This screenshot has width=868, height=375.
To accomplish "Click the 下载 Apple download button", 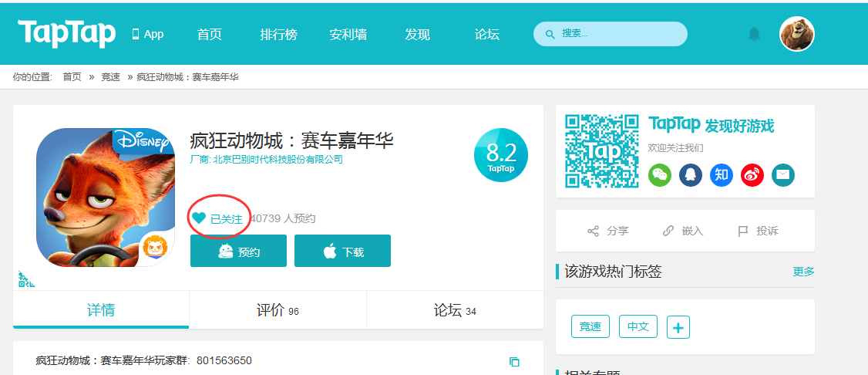I will (x=343, y=251).
